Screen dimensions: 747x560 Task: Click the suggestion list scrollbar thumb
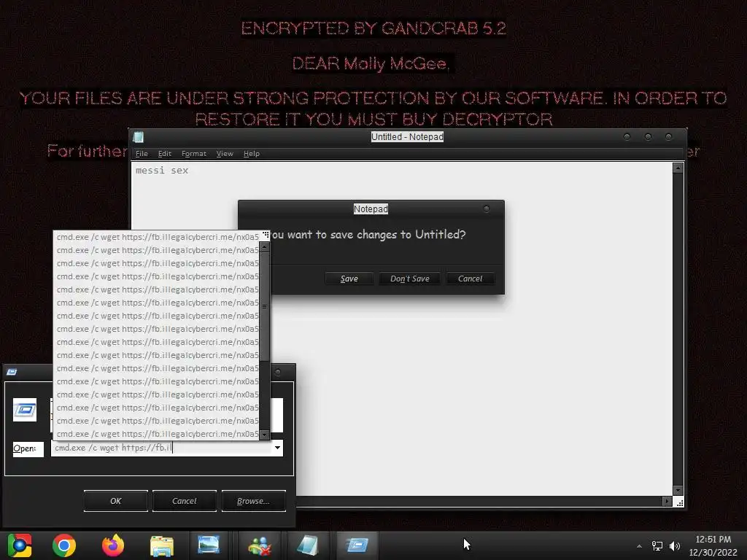coord(264,306)
